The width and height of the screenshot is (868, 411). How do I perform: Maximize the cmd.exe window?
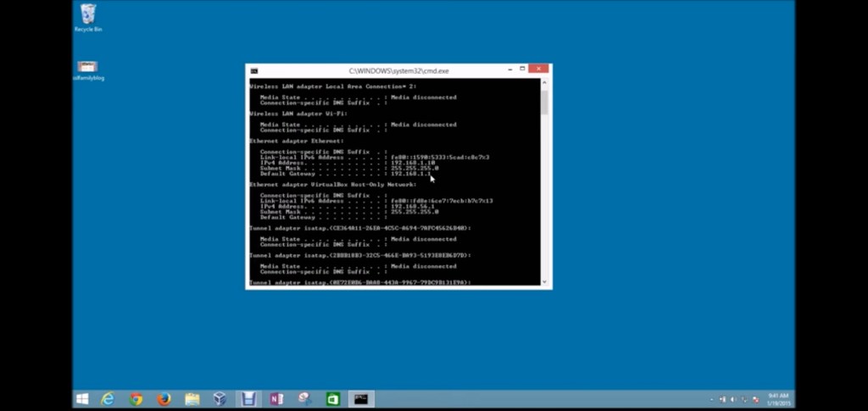(x=522, y=69)
